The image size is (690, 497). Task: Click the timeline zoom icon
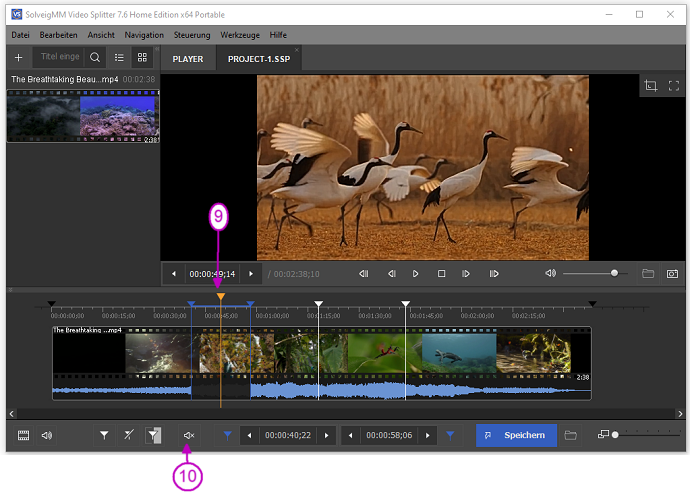(603, 434)
